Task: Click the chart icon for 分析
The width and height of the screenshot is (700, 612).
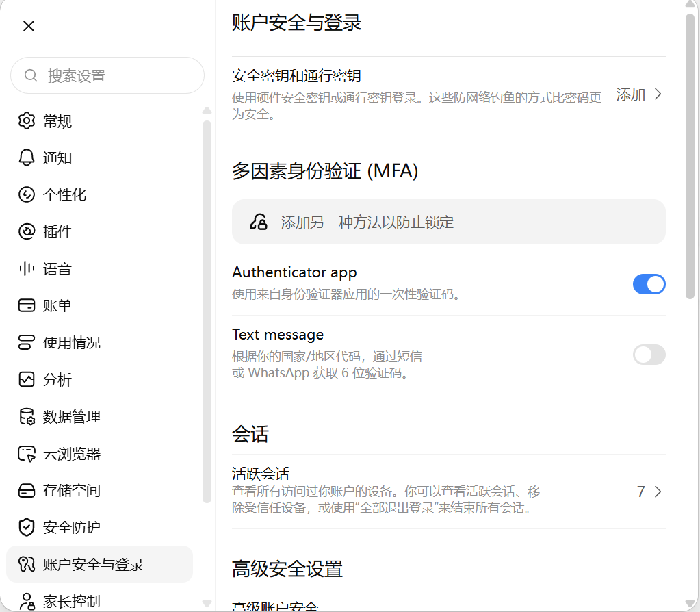Action: (26, 379)
